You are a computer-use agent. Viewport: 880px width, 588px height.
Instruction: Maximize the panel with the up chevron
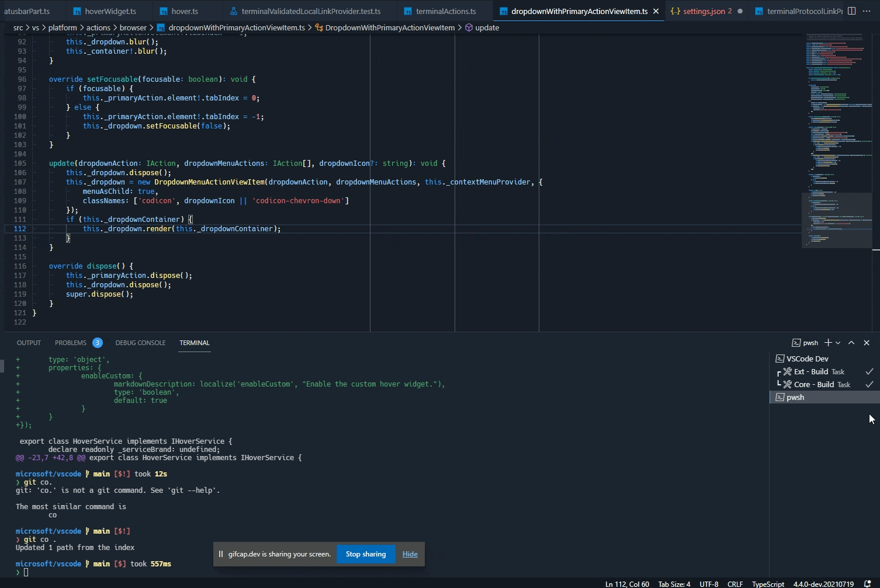click(x=851, y=343)
